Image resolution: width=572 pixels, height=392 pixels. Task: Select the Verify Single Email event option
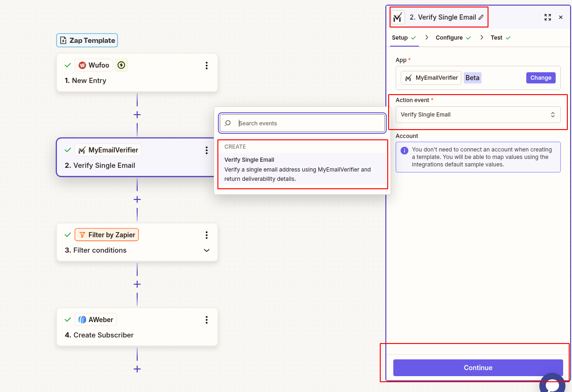302,169
